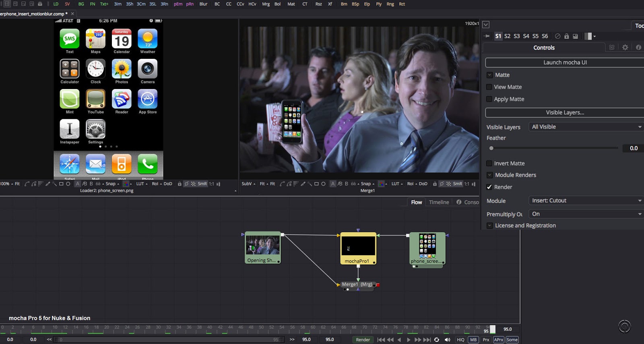Viewport: 644px width, 344px height.
Task: Click the Visible Layers... button
Action: 565,112
